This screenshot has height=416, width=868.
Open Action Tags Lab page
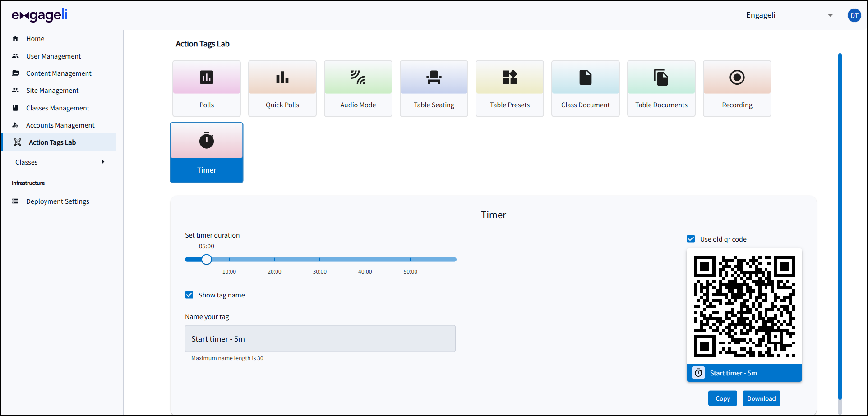[x=52, y=142]
